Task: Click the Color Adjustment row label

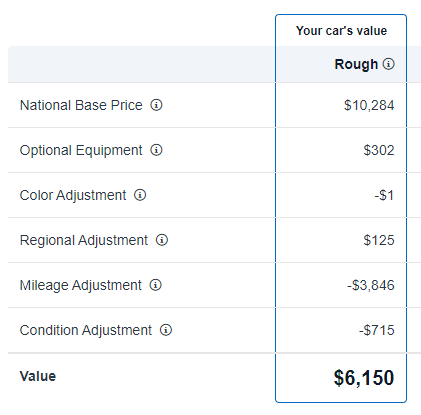Action: [73, 195]
